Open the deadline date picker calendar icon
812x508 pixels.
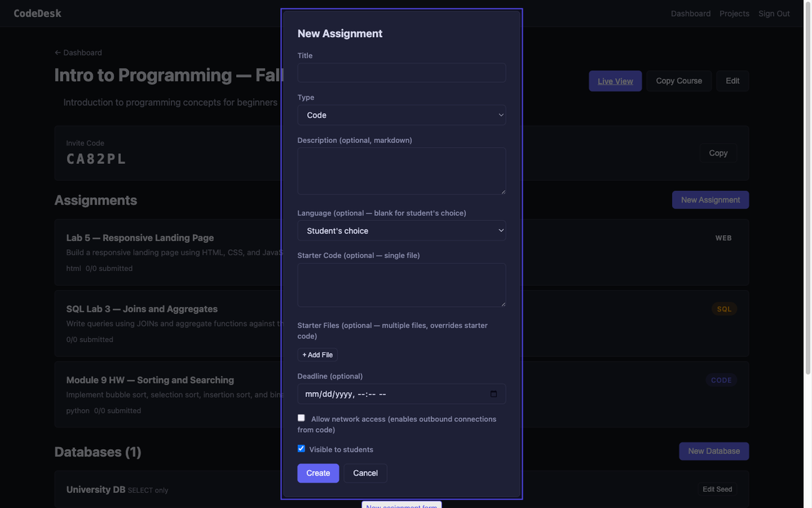(x=493, y=394)
